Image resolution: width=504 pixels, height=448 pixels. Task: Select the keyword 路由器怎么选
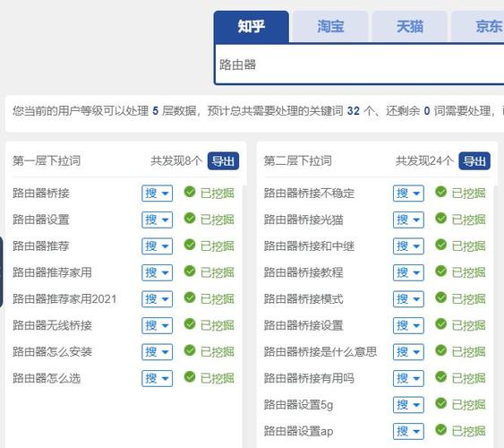[47, 378]
